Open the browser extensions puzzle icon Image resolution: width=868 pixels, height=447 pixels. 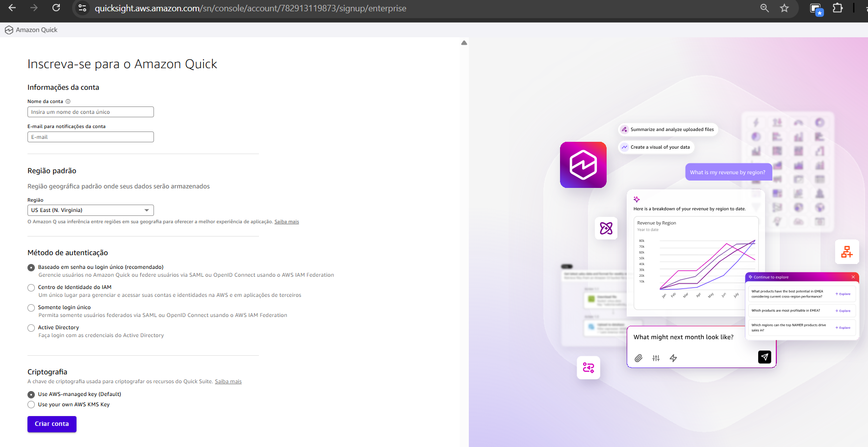pyautogui.click(x=838, y=8)
